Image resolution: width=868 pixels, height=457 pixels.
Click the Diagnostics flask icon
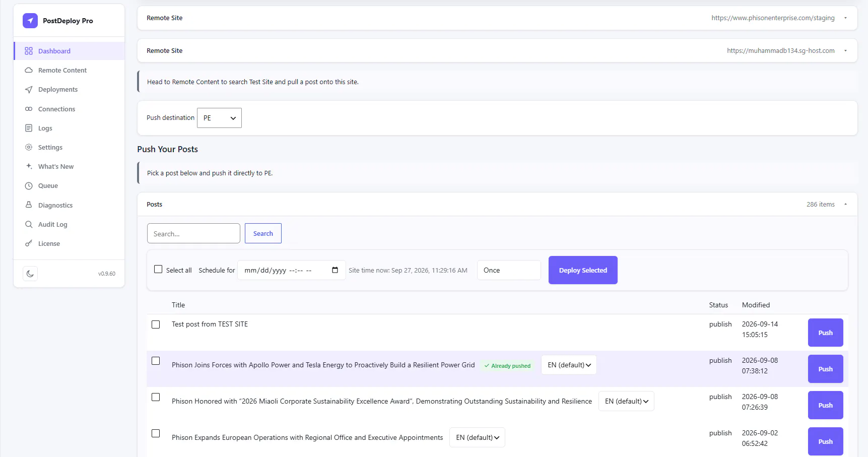29,205
